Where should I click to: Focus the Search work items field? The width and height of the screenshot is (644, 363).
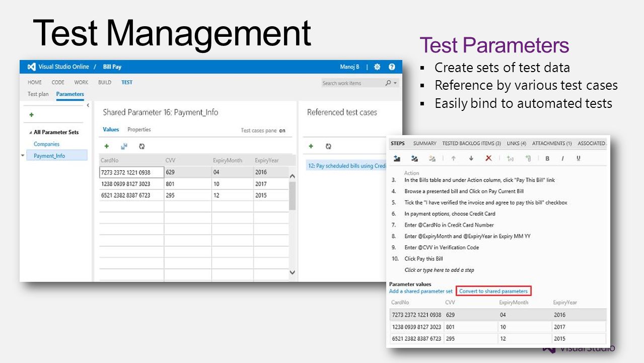[x=352, y=83]
